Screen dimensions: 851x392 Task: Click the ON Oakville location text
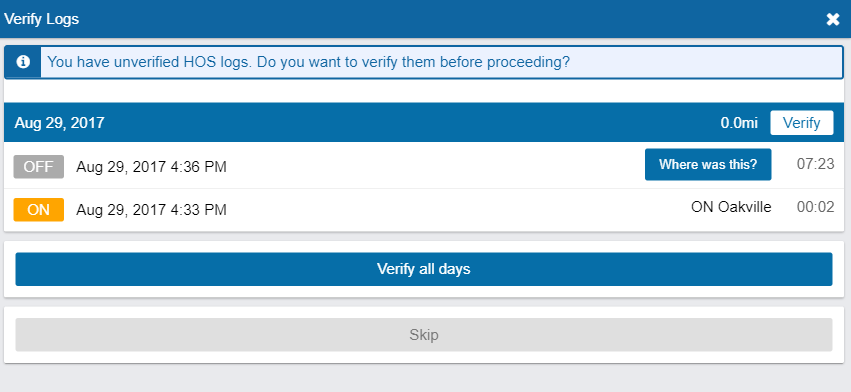731,207
